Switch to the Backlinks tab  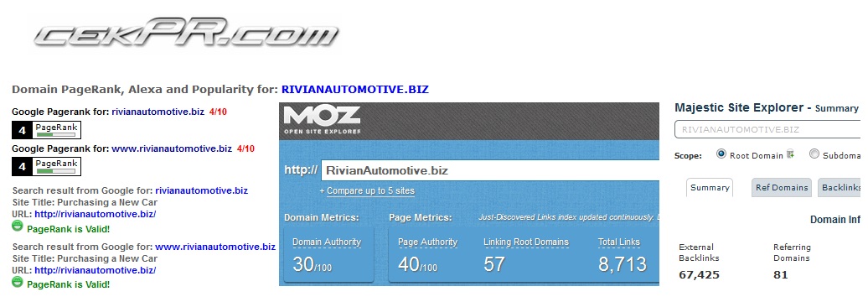click(x=839, y=187)
